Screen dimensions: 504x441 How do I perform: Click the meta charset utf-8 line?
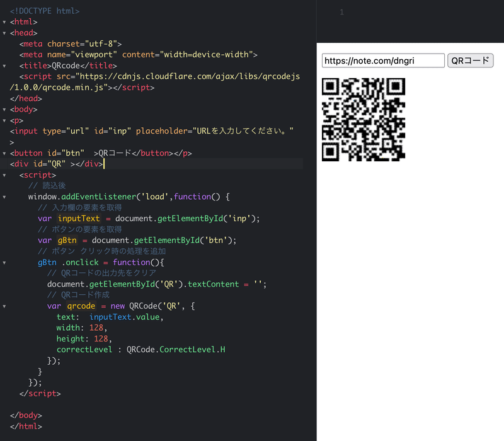point(71,43)
